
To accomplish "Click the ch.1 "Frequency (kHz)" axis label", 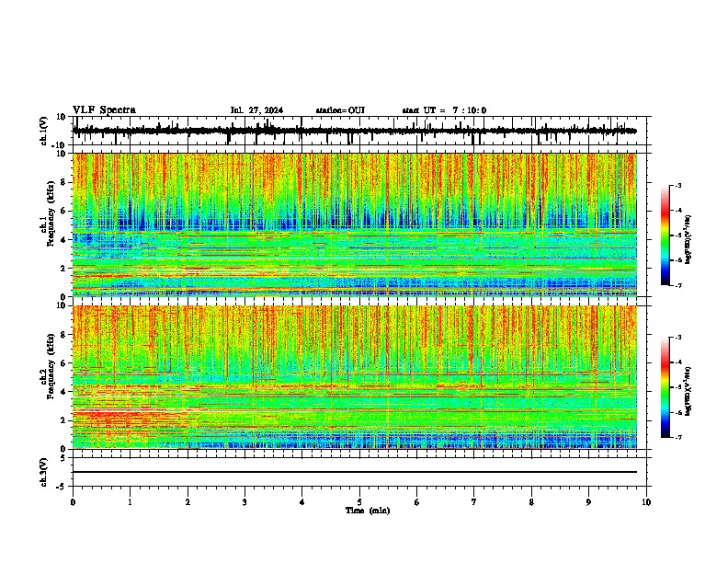I will [51, 214].
